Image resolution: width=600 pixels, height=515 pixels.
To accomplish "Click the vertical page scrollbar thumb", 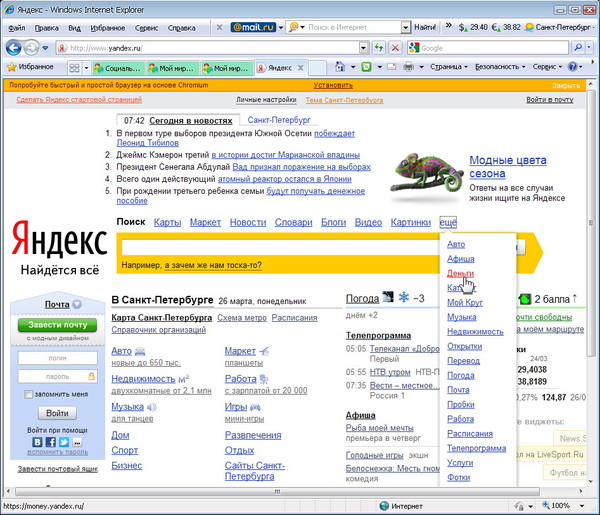I will click(x=591, y=223).
